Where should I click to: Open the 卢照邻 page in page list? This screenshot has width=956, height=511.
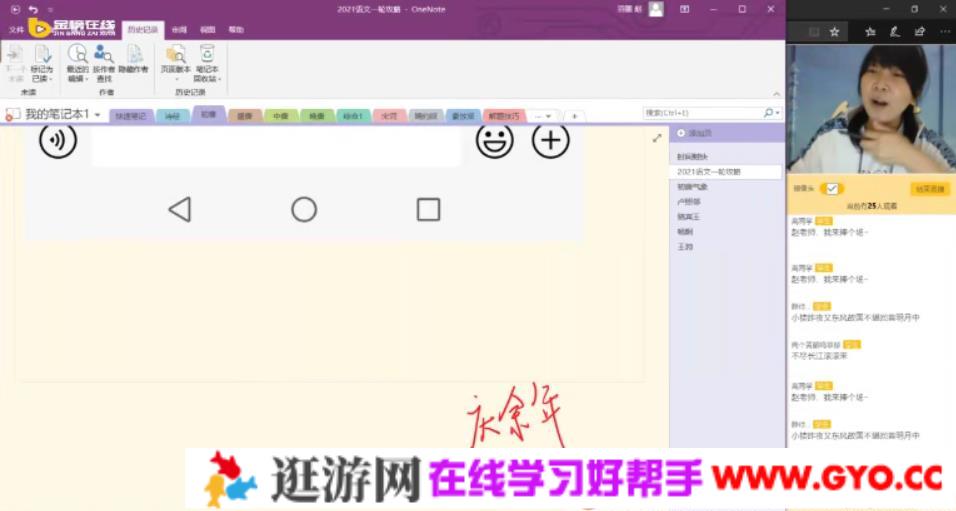(688, 202)
